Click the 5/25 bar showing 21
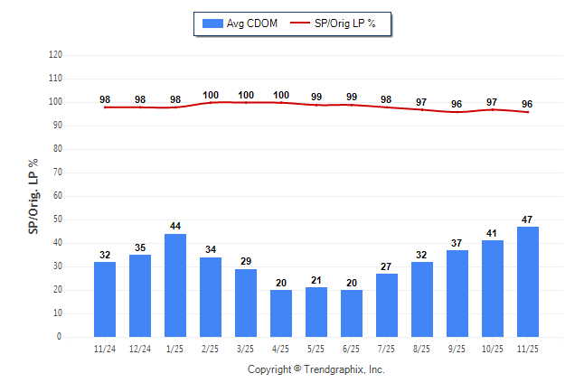Screen dimensions: 584x392 pos(316,312)
